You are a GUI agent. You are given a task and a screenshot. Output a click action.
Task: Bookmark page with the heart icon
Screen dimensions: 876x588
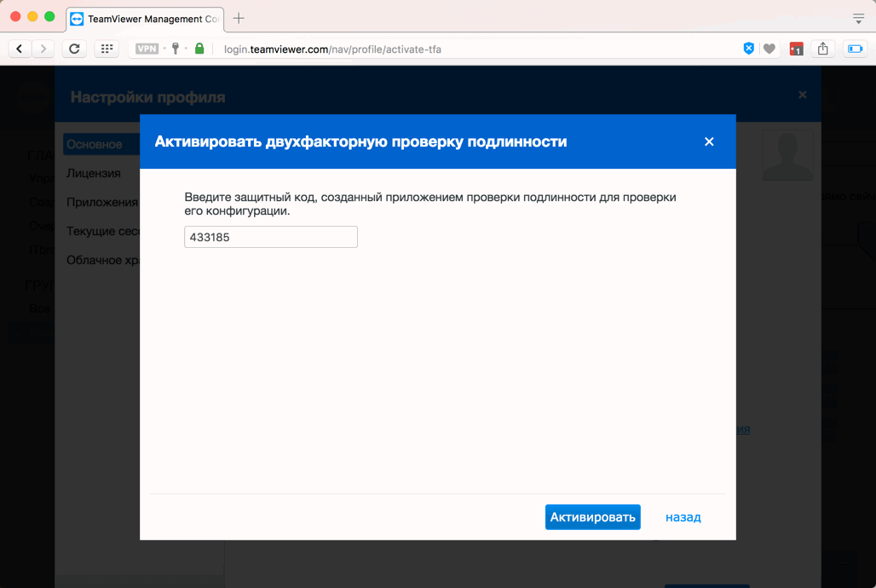point(769,49)
